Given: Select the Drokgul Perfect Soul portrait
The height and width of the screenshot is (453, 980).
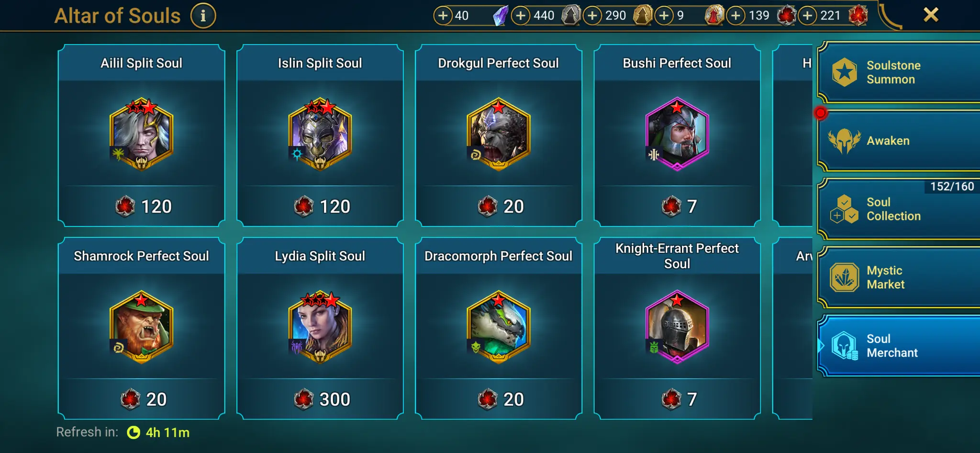Looking at the screenshot, I should click(x=499, y=134).
